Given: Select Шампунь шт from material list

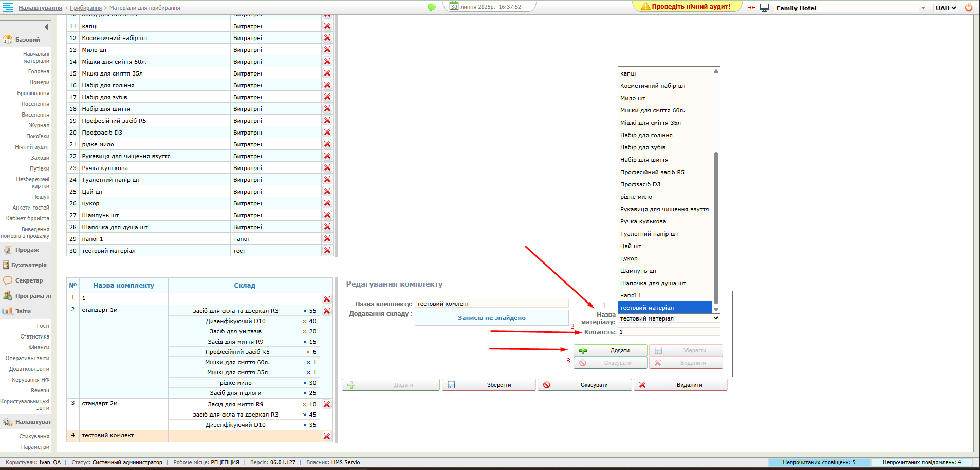Looking at the screenshot, I should point(638,271).
